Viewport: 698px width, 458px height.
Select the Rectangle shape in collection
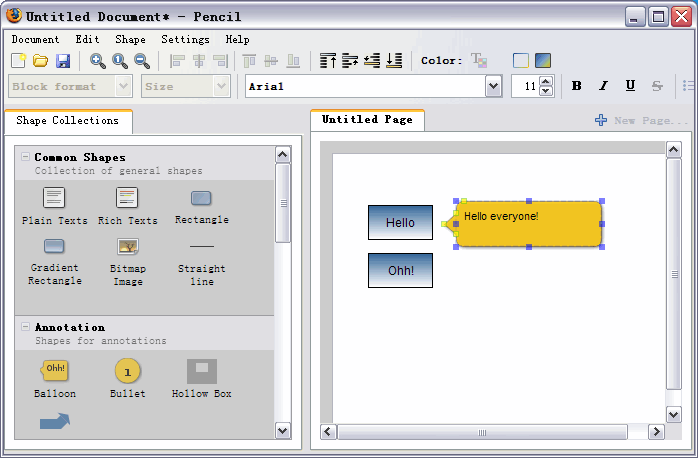tap(201, 206)
